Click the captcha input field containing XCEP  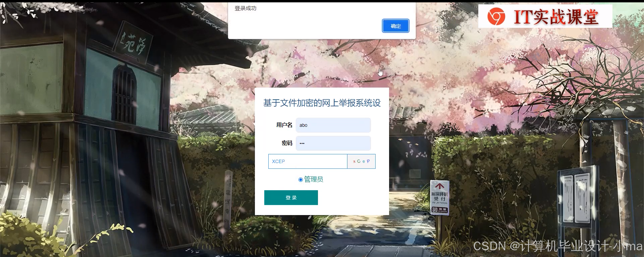(x=308, y=161)
